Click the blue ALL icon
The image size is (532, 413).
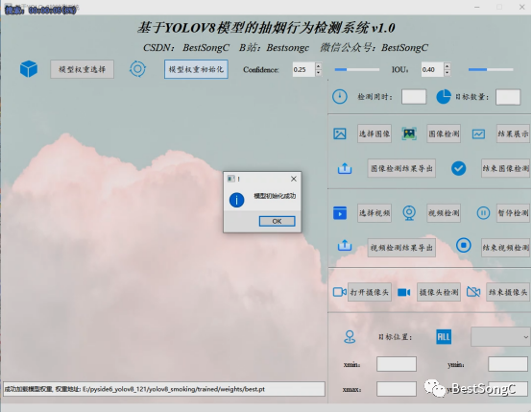(444, 337)
